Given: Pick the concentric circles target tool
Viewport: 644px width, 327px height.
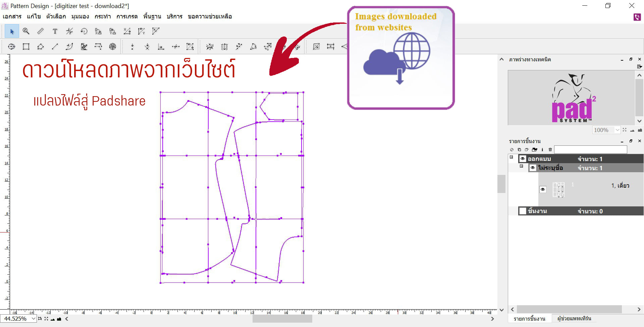Looking at the screenshot, I should click(x=113, y=47).
